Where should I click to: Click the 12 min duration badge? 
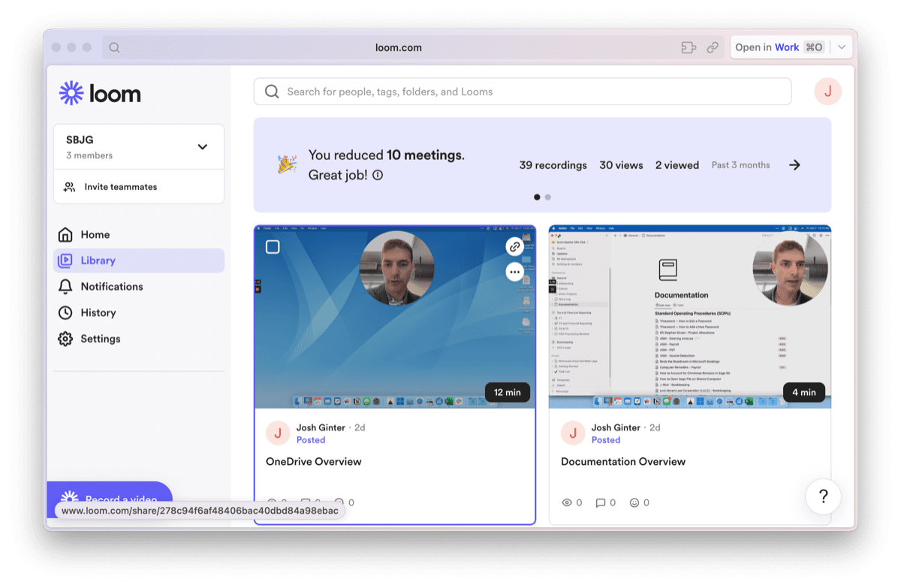[508, 392]
